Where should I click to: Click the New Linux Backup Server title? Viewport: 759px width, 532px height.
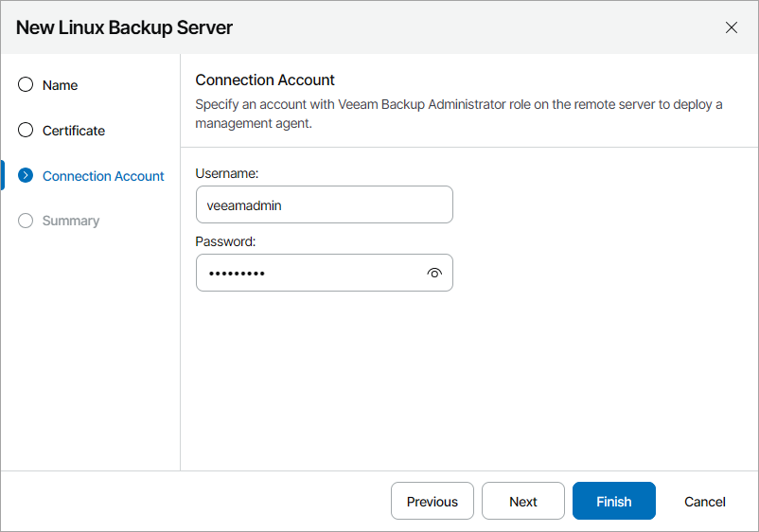[124, 27]
